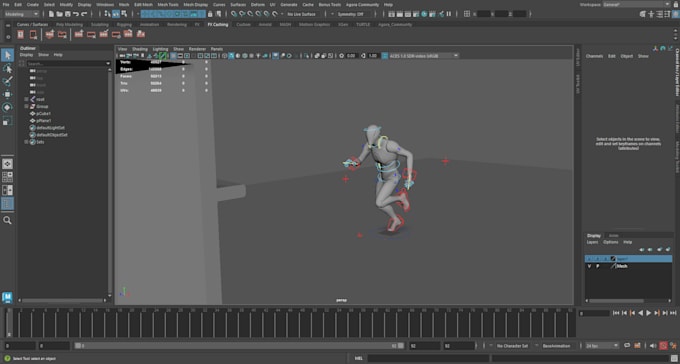Switch to the Anim layer tab
Screen dimensions: 680x364
[614, 236]
